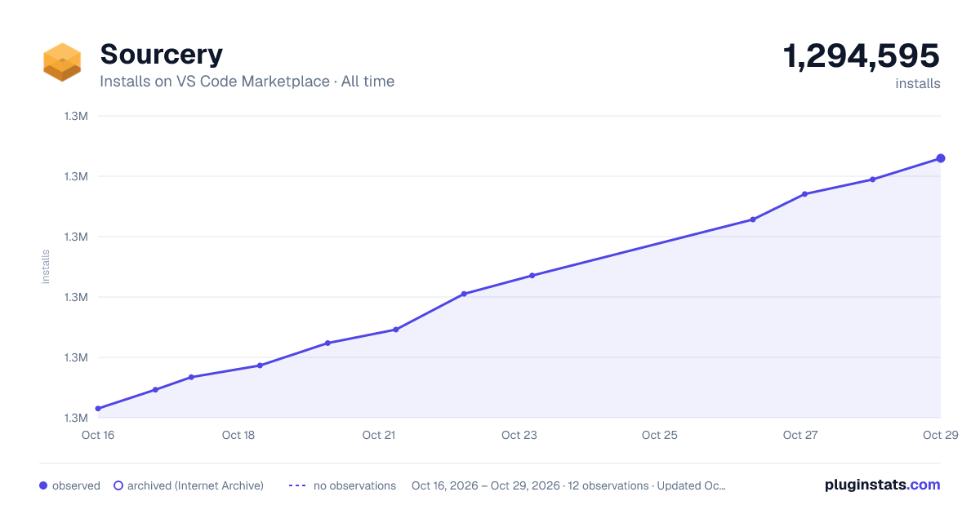Click the 'observed' legend text

pyautogui.click(x=76, y=485)
